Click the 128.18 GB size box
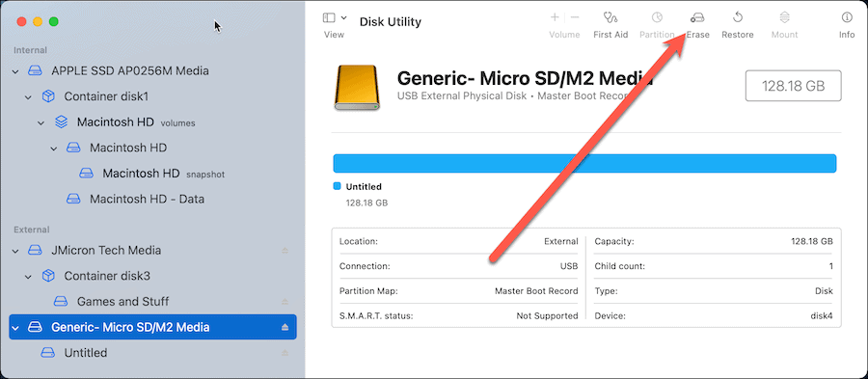The image size is (868, 379). (x=794, y=86)
